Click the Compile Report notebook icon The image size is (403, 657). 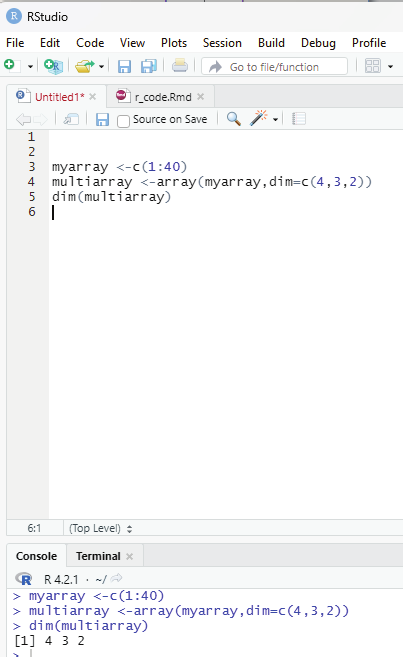[299, 119]
